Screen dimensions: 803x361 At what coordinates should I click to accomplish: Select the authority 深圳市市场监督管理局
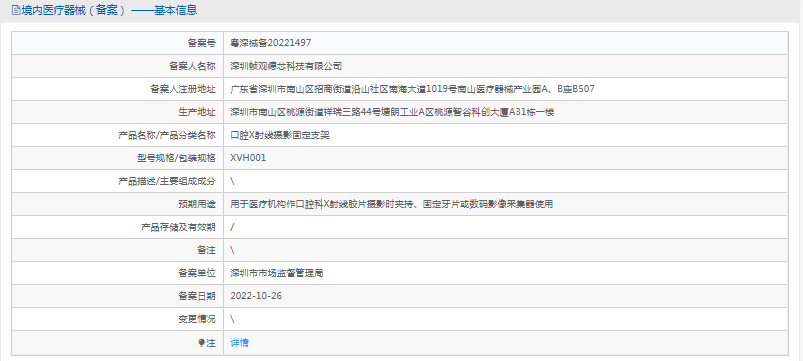point(277,273)
